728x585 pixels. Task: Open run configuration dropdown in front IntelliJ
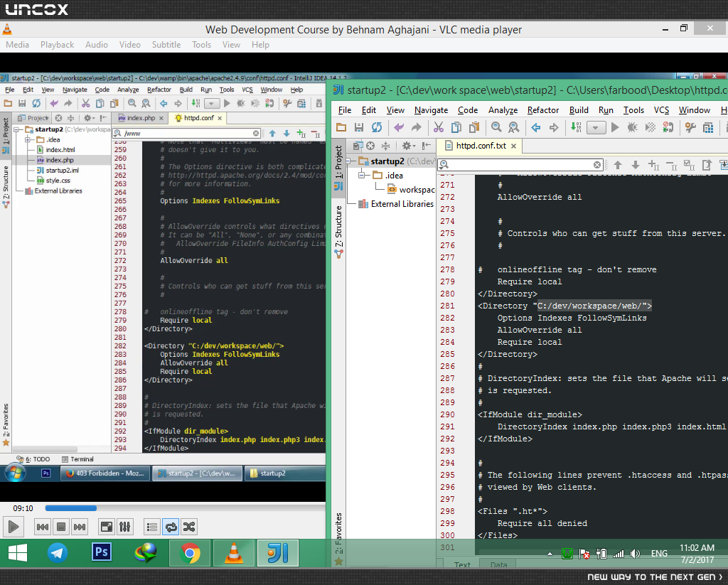pyautogui.click(x=596, y=128)
